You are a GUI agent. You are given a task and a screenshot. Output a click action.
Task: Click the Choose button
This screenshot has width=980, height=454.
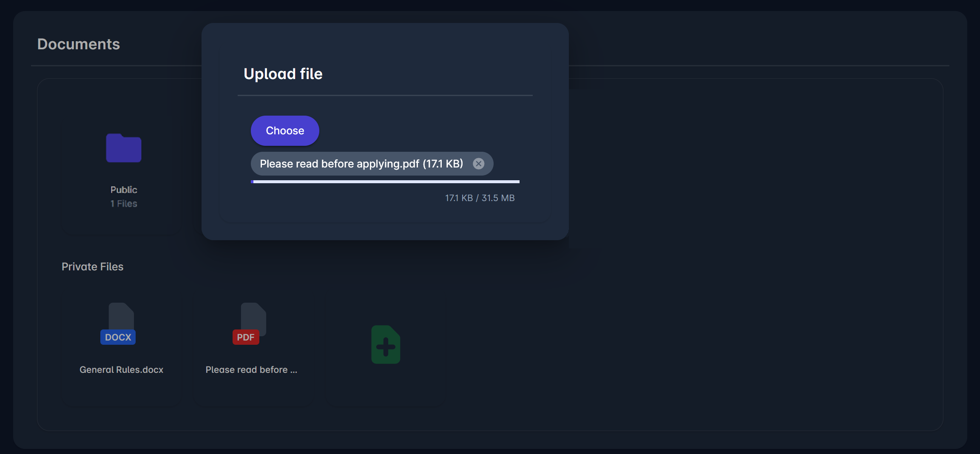(x=285, y=131)
